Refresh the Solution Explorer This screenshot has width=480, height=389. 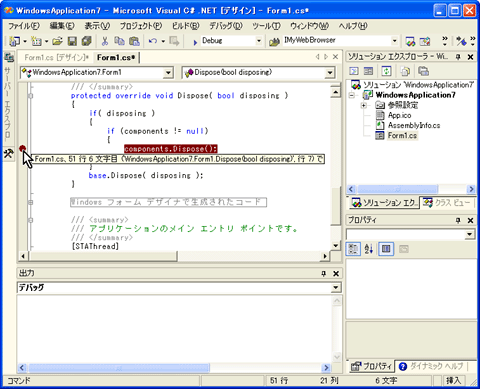386,71
